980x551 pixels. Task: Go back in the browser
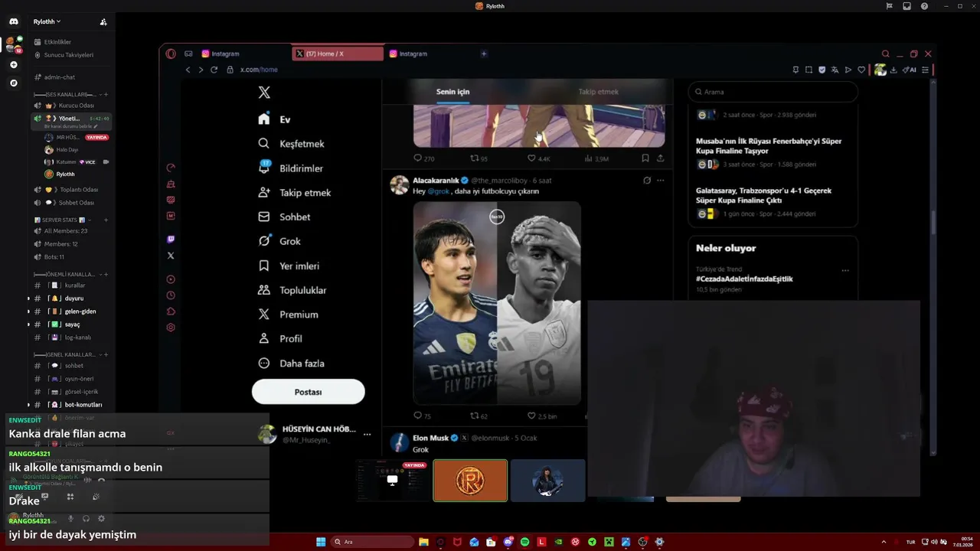[x=188, y=70]
